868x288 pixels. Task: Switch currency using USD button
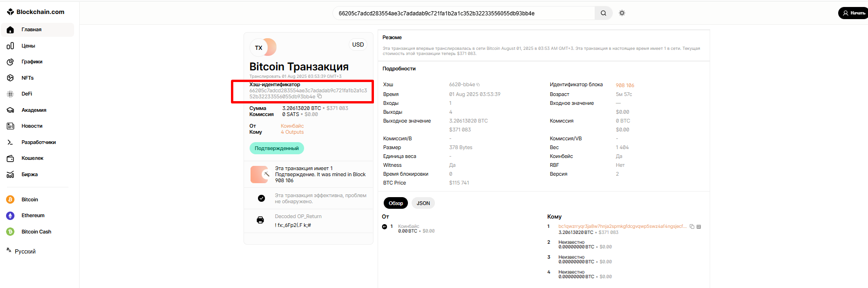(358, 45)
